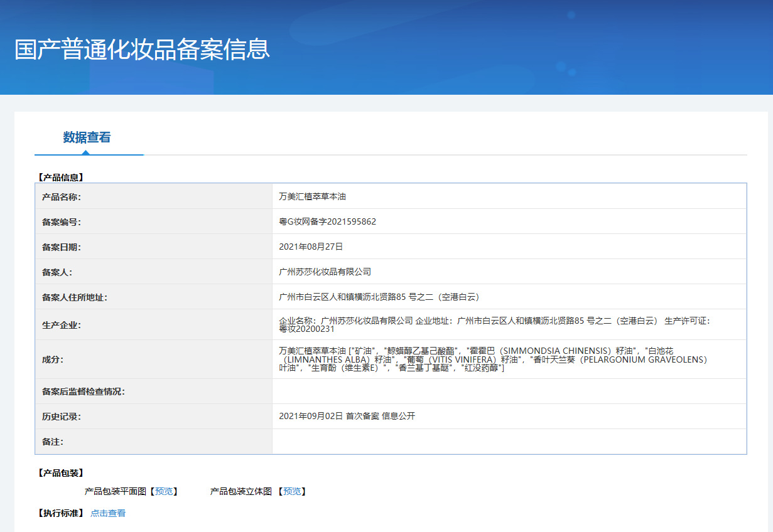Click the 国产普通化妆品备案信息 page title
This screenshot has width=773, height=532.
[x=142, y=49]
